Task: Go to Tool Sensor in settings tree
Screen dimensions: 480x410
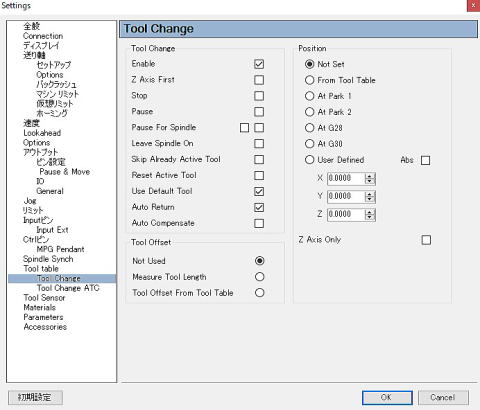Action: click(x=44, y=298)
